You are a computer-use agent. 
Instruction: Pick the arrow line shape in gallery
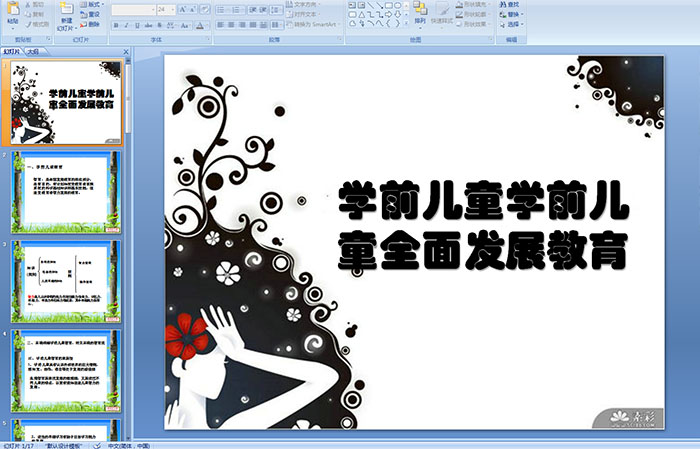pyautogui.click(x=379, y=5)
